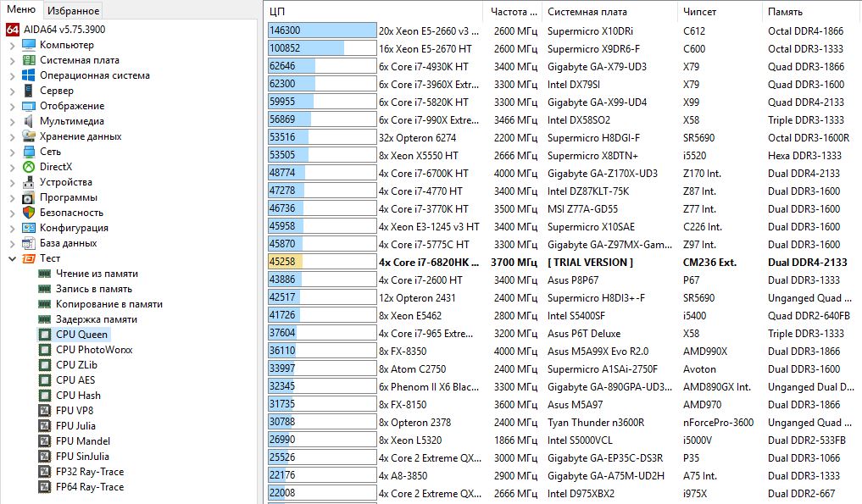Sort by the ЦП column header
862x504 pixels.
[373, 12]
